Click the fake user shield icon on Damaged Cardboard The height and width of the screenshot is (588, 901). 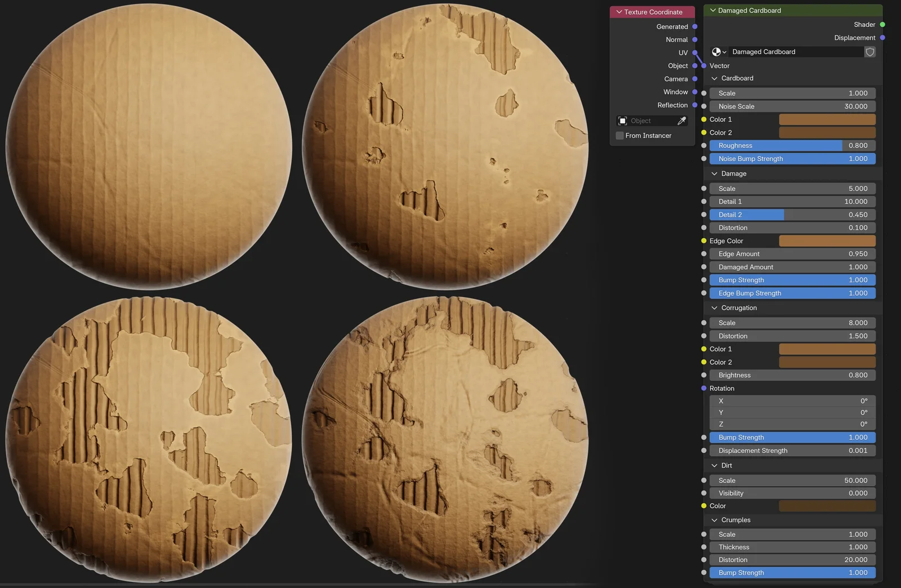coord(870,52)
